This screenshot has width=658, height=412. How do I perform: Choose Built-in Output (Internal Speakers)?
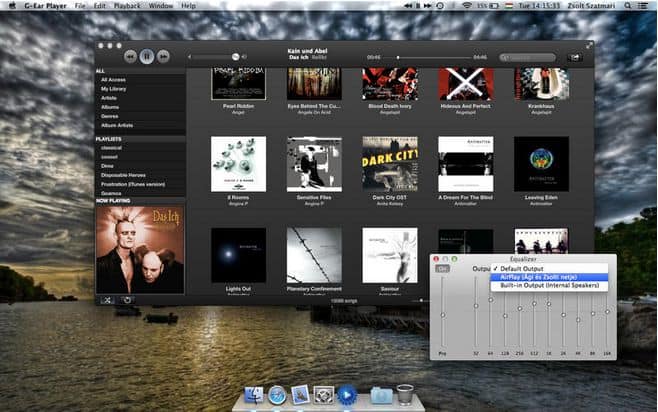point(549,285)
